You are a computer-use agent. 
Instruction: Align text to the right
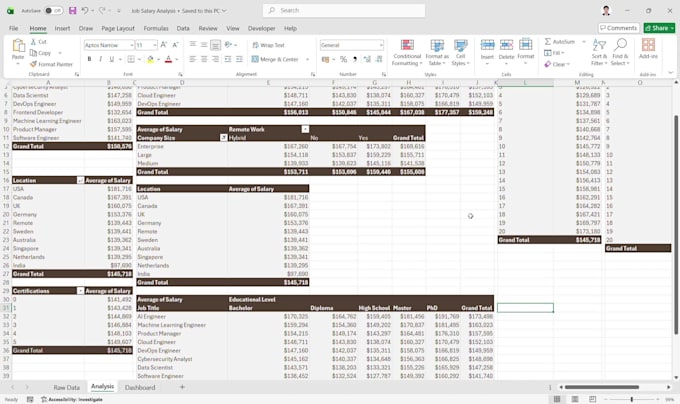[x=215, y=59]
